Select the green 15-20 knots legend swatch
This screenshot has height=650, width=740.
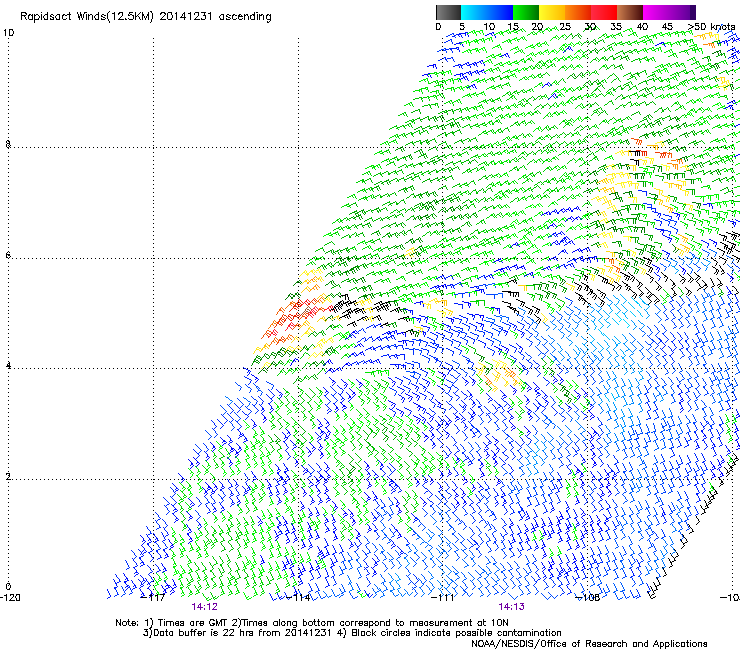526,12
